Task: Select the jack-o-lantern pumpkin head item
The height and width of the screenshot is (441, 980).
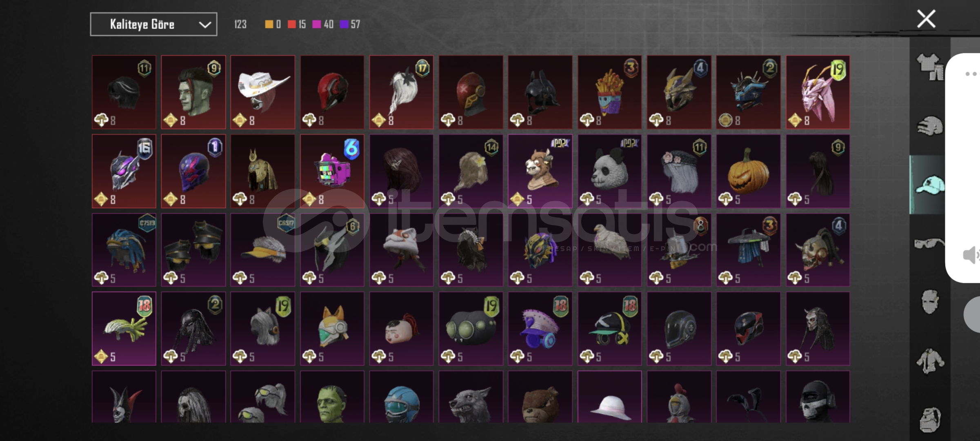Action: point(748,171)
